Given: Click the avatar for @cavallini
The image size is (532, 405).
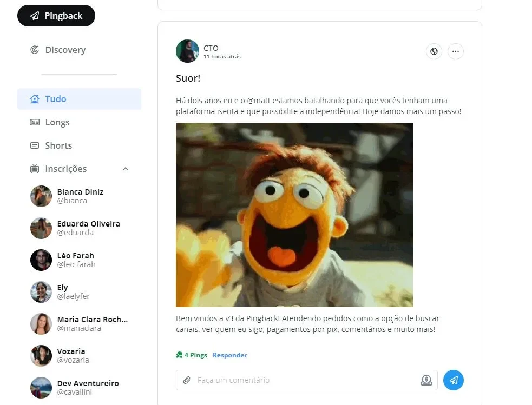Looking at the screenshot, I should 41,387.
